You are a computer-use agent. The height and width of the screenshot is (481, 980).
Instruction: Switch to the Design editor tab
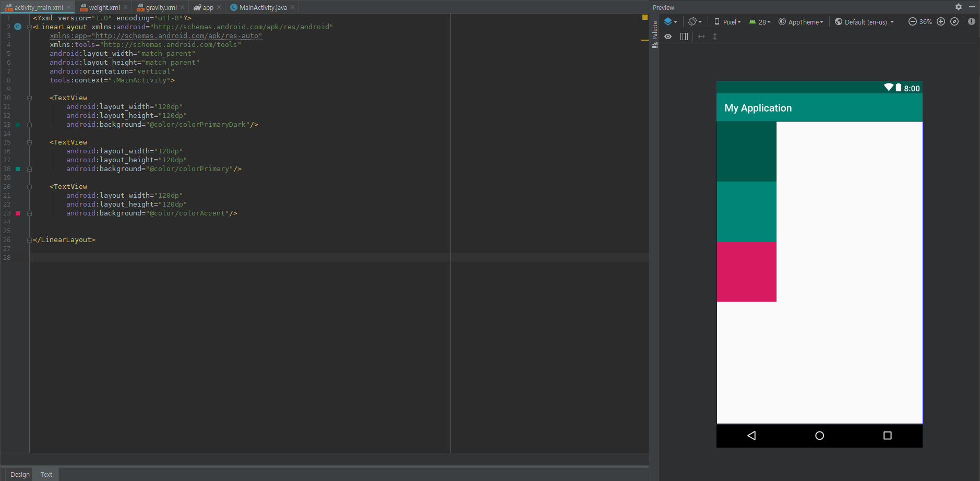20,474
